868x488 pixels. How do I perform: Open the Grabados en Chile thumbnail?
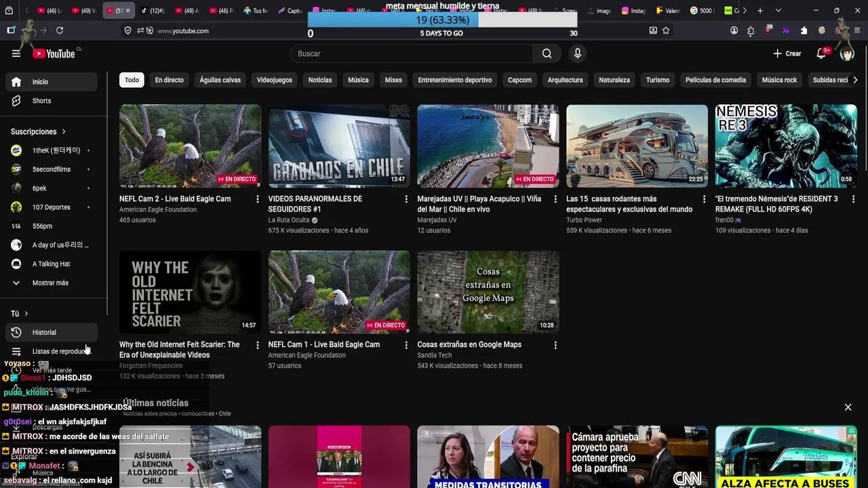point(339,146)
